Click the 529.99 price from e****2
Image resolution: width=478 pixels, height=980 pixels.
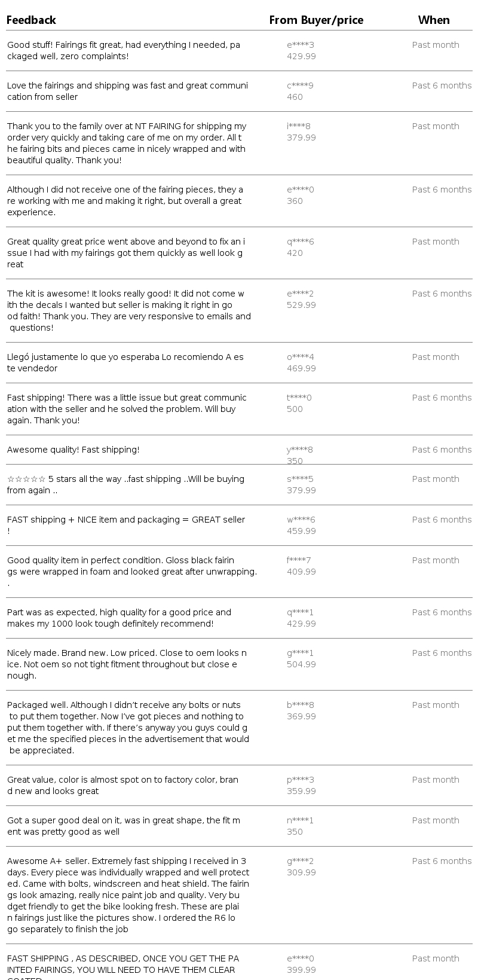(x=301, y=305)
